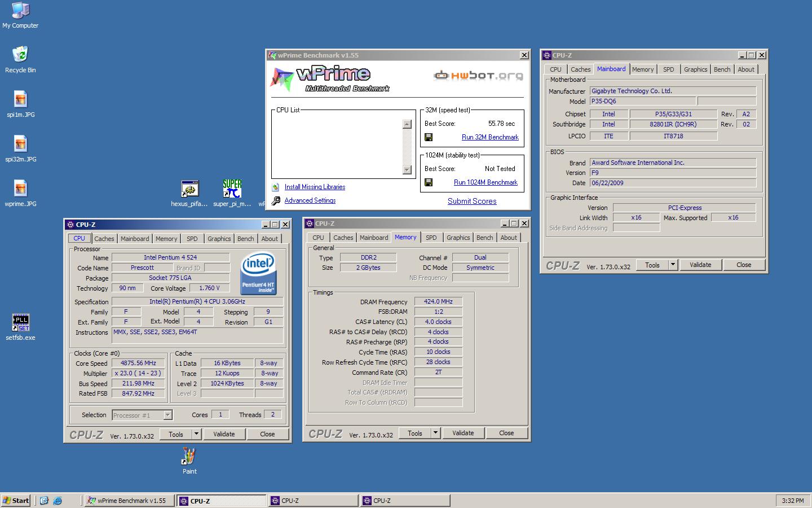
Task: Click Validate in the CPU tab window
Action: pyautogui.click(x=224, y=434)
